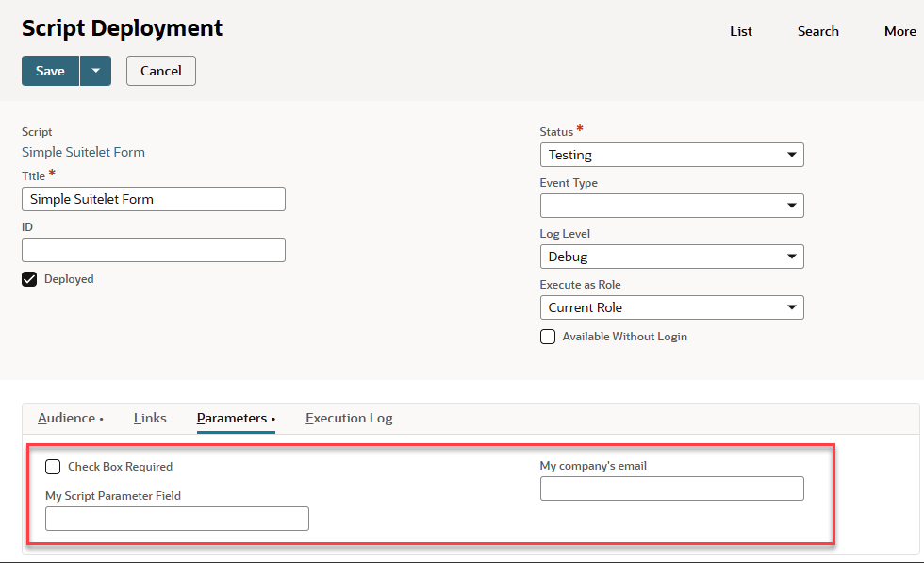Screen dimensions: 924x563
Task: Click the Save button
Action: [50, 71]
